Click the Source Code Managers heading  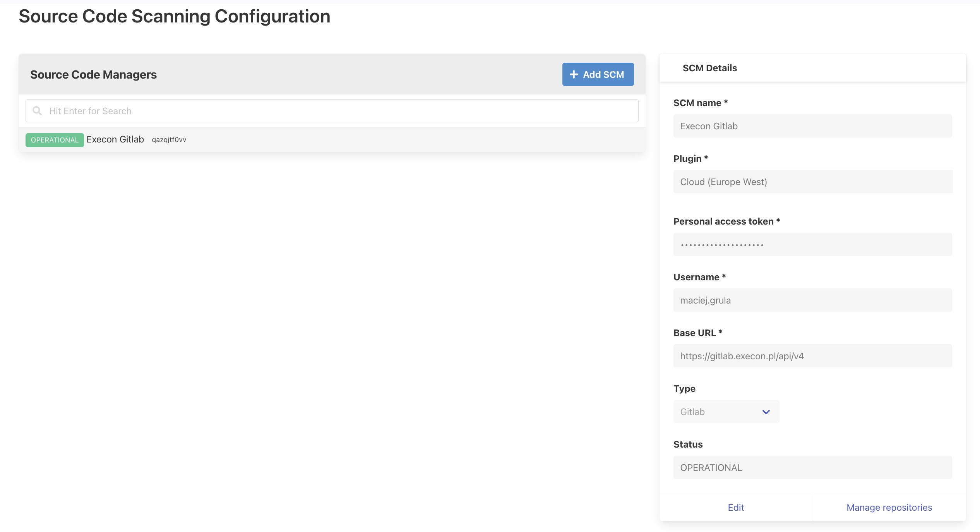point(93,75)
